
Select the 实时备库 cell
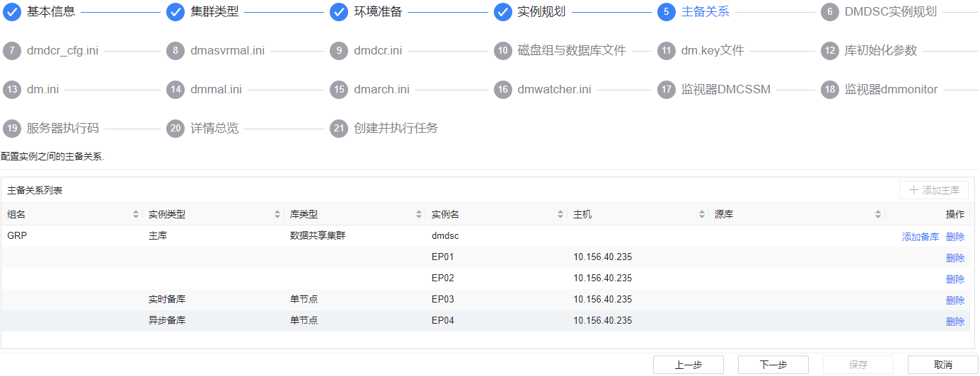[167, 300]
